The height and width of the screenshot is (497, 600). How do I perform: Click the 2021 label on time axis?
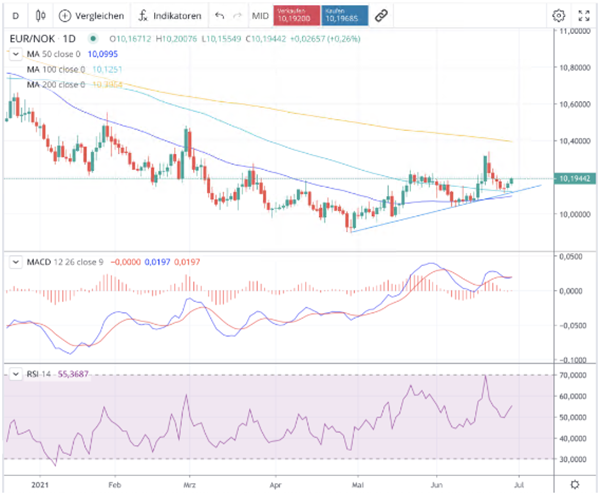[x=40, y=485]
